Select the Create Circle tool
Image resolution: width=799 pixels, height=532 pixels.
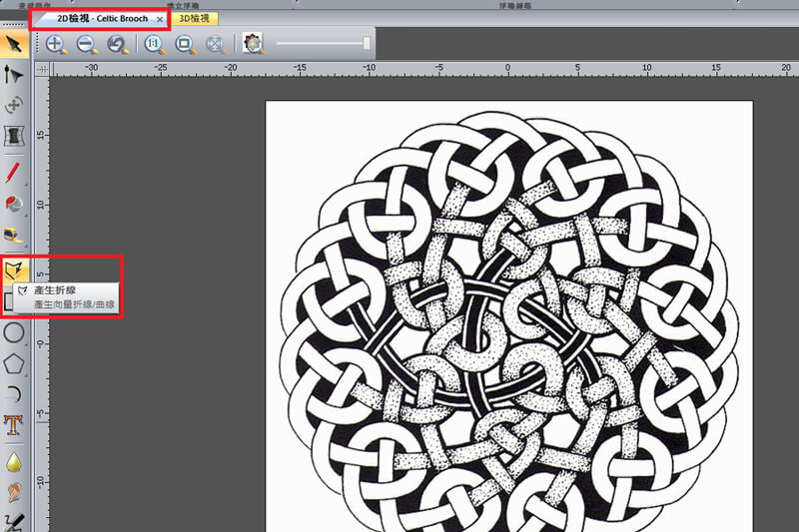click(14, 332)
